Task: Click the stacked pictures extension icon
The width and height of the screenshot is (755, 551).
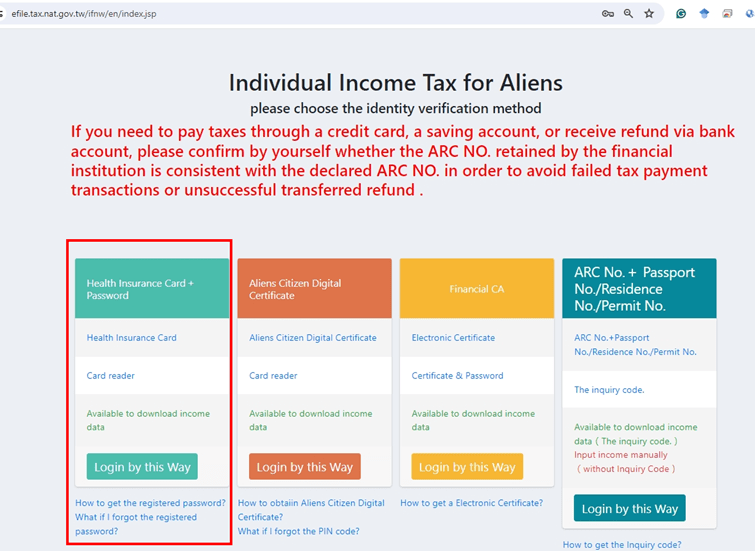Action: point(729,14)
